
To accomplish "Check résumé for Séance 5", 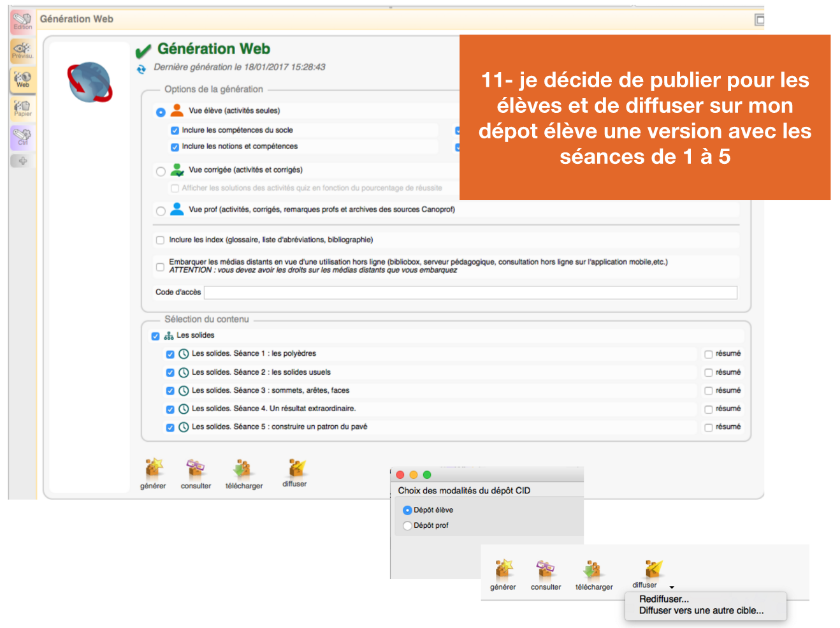I will [708, 428].
